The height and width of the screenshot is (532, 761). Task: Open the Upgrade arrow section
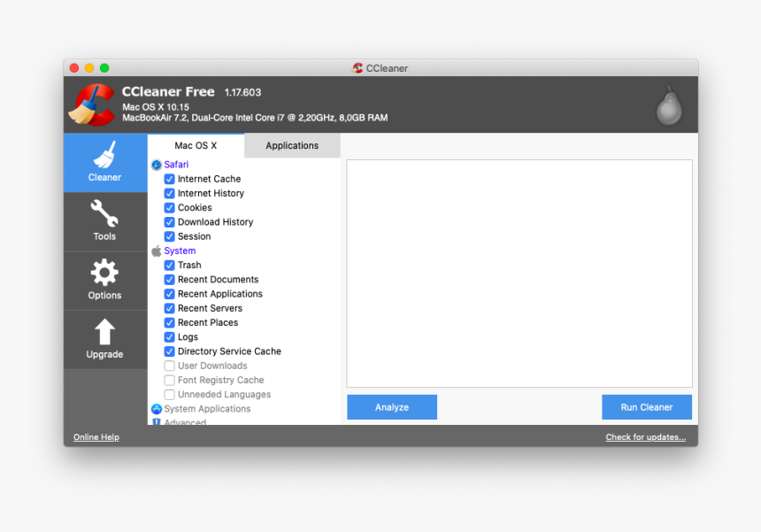tap(104, 340)
